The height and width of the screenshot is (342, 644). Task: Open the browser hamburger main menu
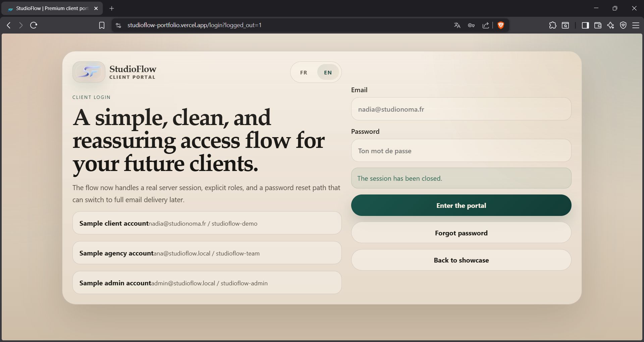pos(636,25)
